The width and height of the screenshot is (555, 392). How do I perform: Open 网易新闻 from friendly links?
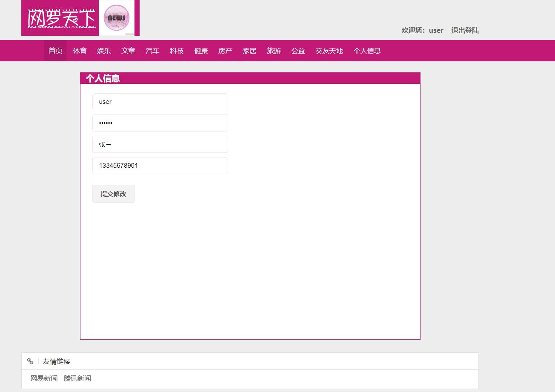coord(44,378)
